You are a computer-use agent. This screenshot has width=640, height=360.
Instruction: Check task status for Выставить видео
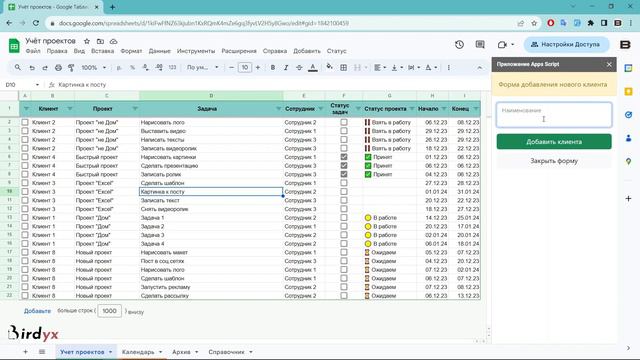pyautogui.click(x=344, y=131)
